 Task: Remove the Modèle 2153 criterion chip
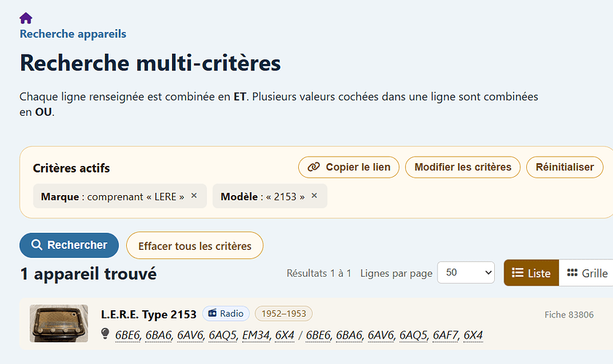click(314, 196)
